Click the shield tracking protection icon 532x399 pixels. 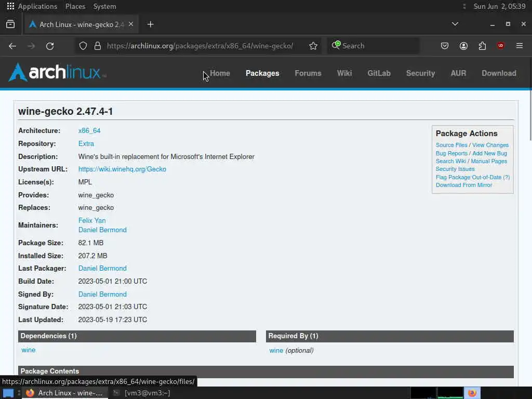(x=83, y=46)
